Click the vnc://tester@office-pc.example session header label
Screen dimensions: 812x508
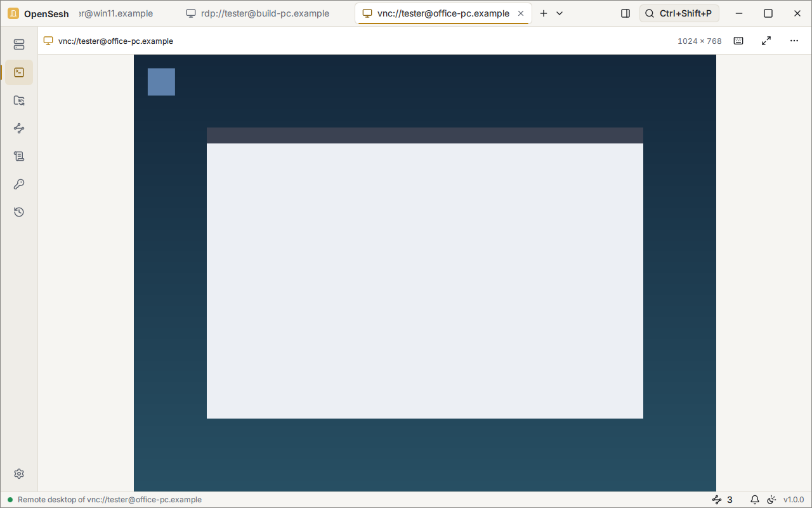coord(115,41)
